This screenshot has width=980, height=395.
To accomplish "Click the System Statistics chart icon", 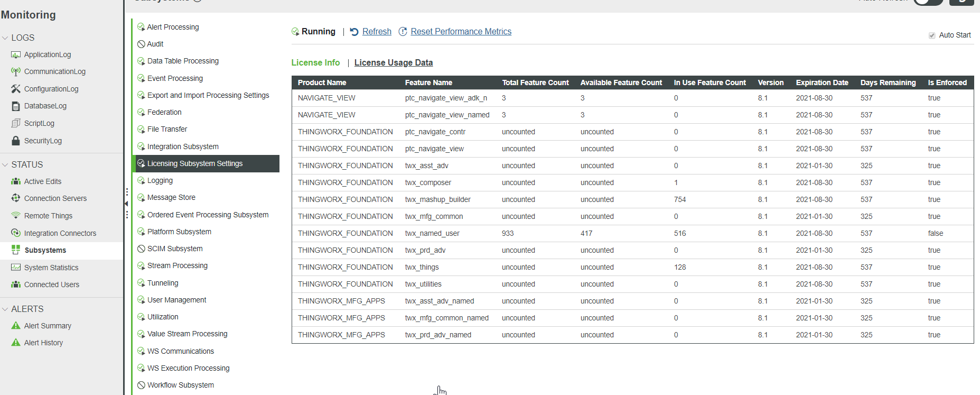I will pyautogui.click(x=16, y=268).
